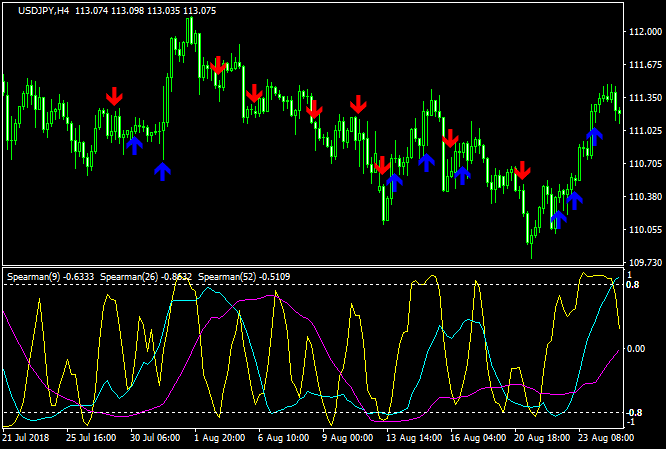The height and width of the screenshot is (449, 666).
Task: Select the leftmost red sell arrow signal
Action: [114, 96]
